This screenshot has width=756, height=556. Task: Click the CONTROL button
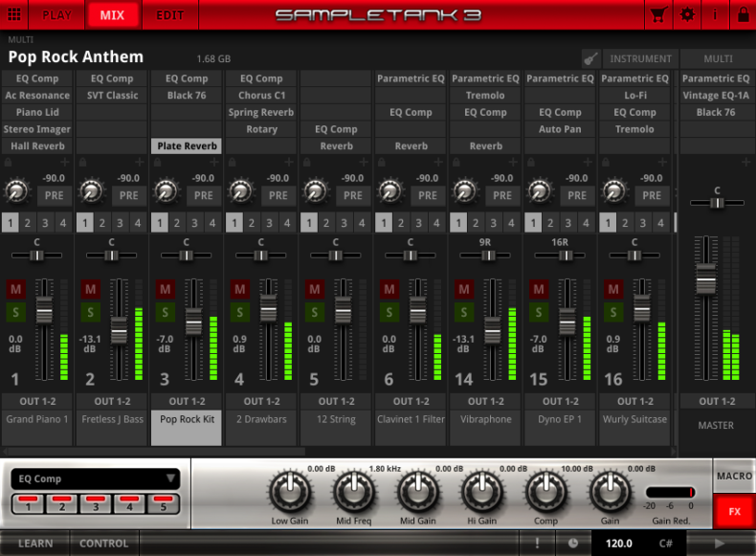click(103, 544)
